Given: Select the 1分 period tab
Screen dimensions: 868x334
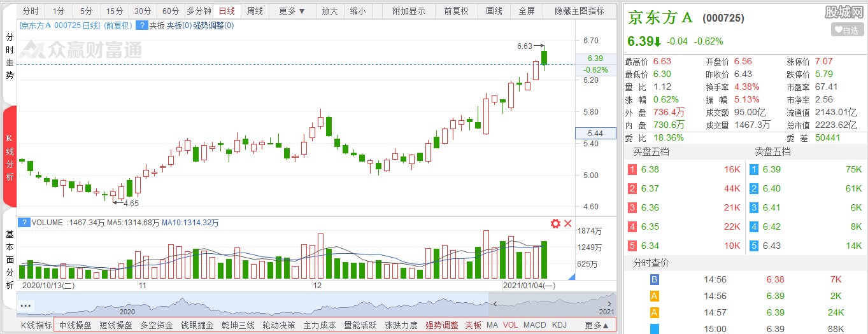Looking at the screenshot, I should point(59,11).
